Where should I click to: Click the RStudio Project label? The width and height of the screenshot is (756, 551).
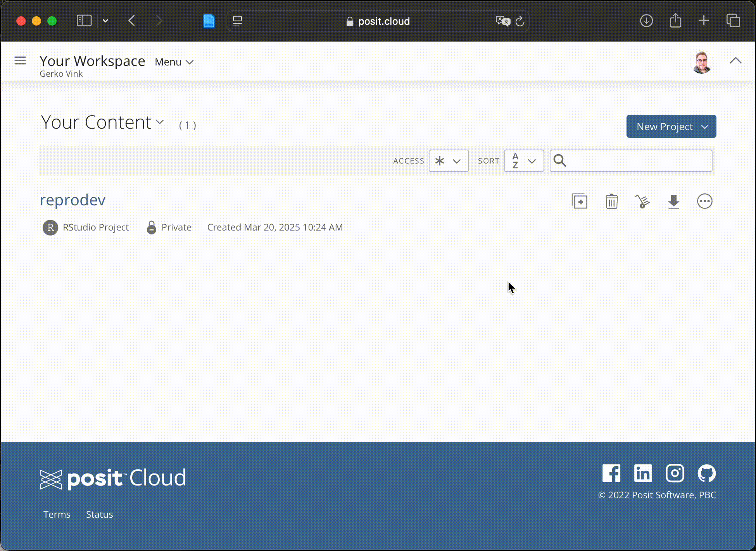(x=96, y=227)
